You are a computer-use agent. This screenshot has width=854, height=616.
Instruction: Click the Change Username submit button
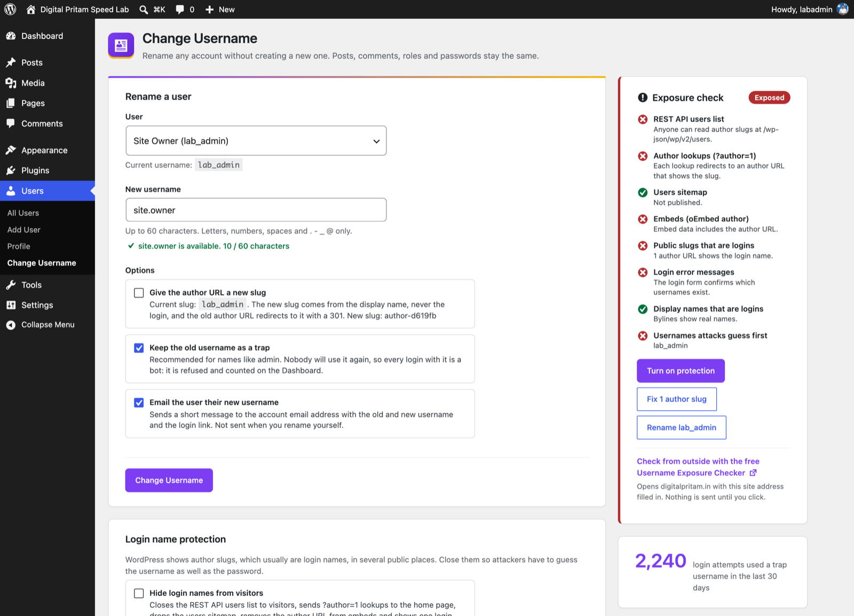pos(169,480)
